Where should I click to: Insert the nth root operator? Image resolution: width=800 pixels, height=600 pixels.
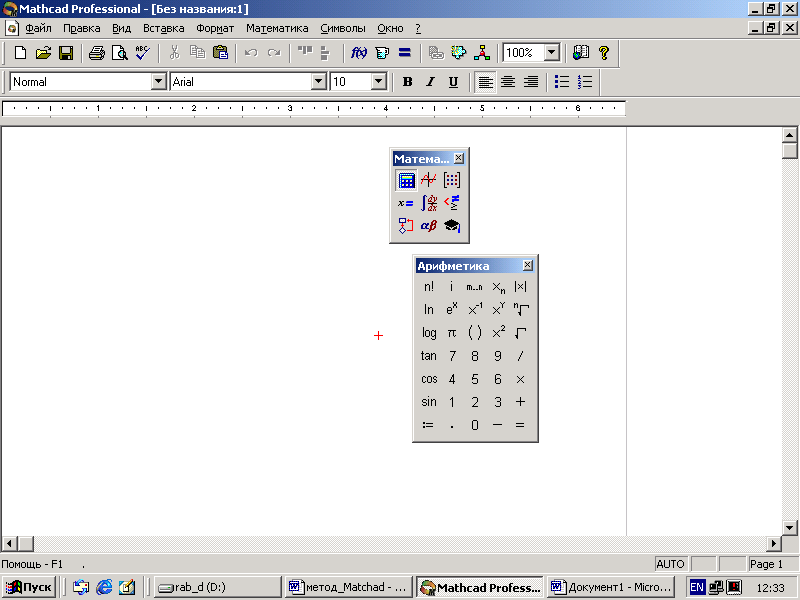pos(520,310)
